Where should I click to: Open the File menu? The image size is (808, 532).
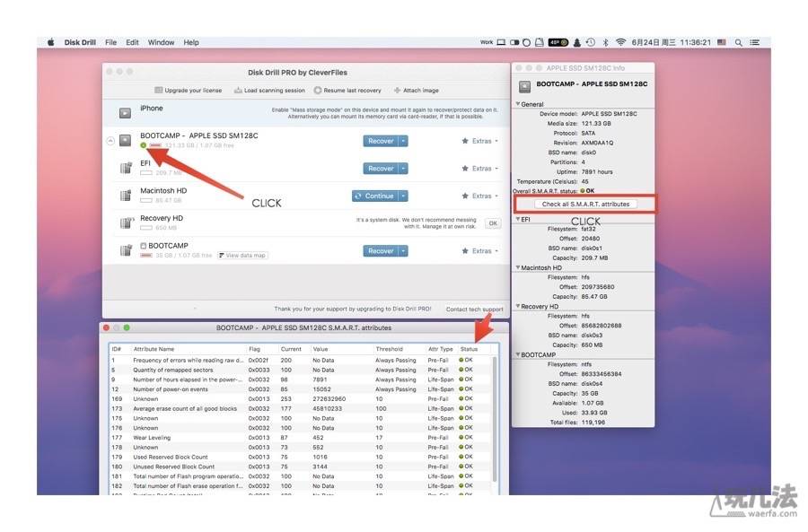coord(110,42)
